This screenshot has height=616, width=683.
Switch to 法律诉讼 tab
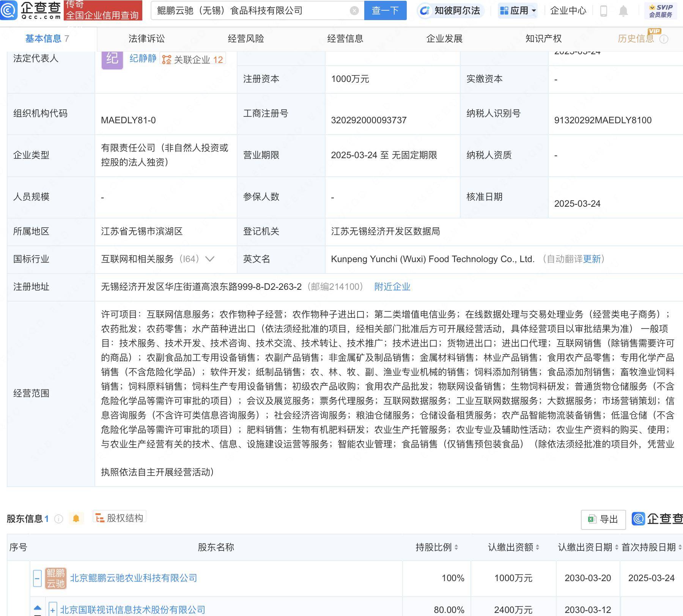[x=146, y=39]
